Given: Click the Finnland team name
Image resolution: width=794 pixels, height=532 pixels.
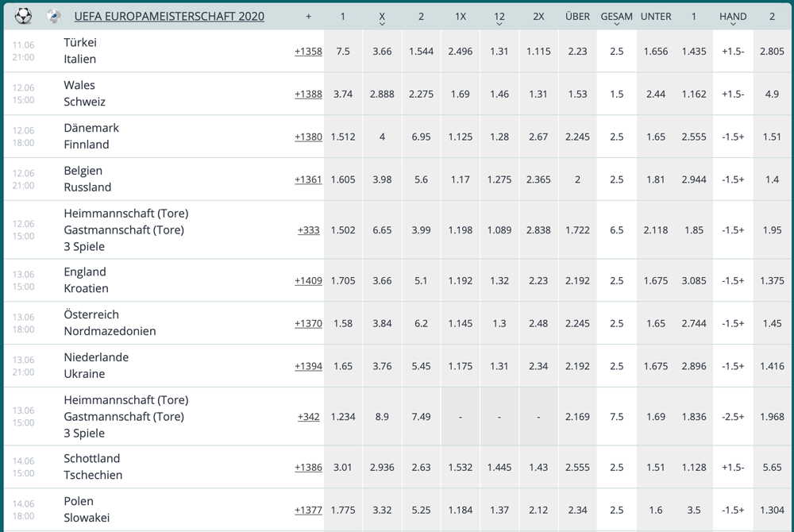Looking at the screenshot, I should coord(86,145).
